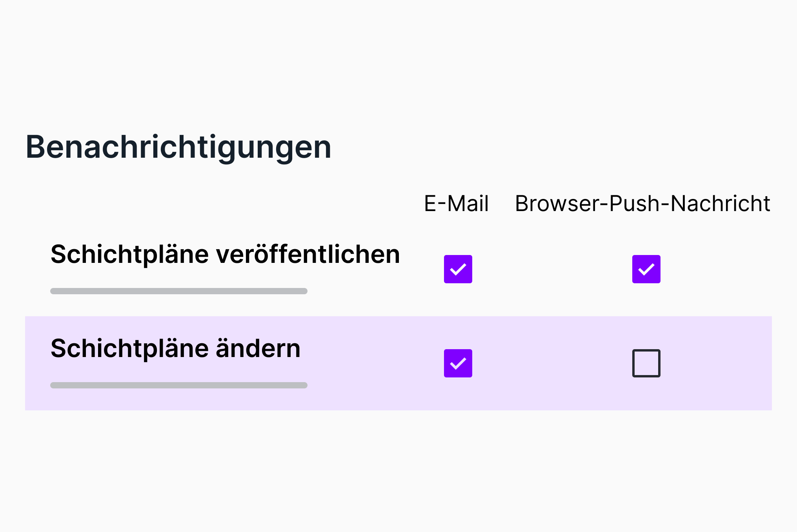Click the empty checkbox in the highlighted row

tap(646, 363)
